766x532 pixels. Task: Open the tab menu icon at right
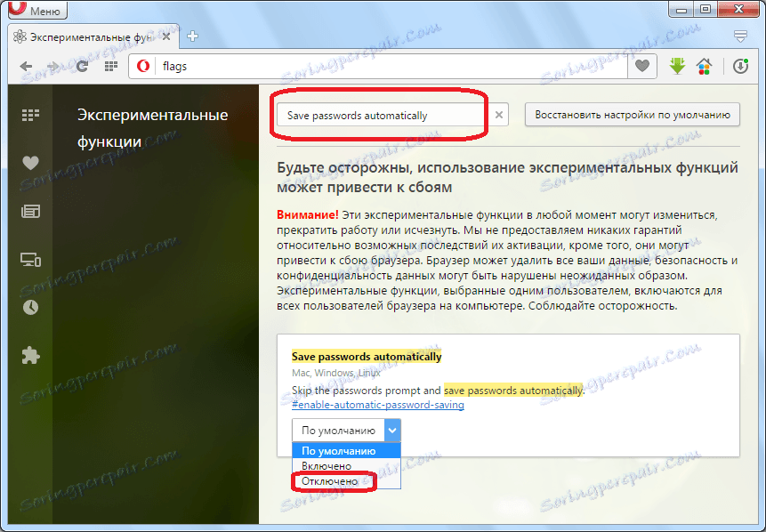[740, 36]
